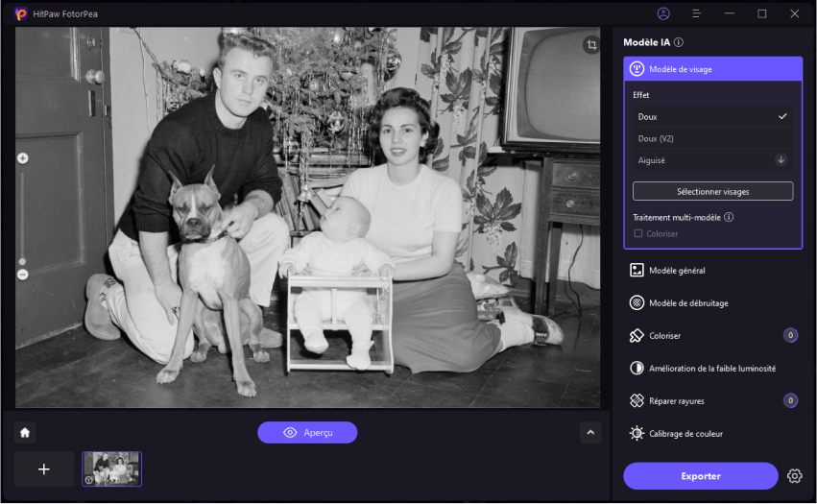
Task: Click the zoom out minus button
Action: coord(23,275)
